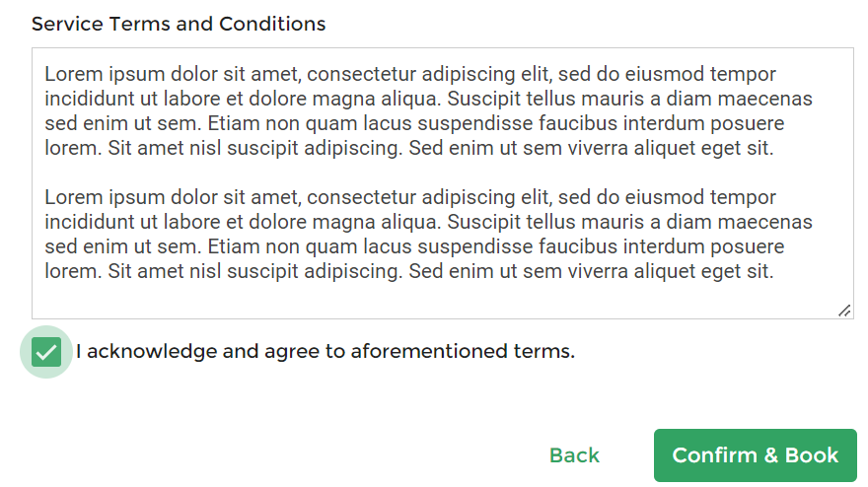Click the Service Terms and Conditions heading
This screenshot has height=487, width=868.
tap(179, 24)
